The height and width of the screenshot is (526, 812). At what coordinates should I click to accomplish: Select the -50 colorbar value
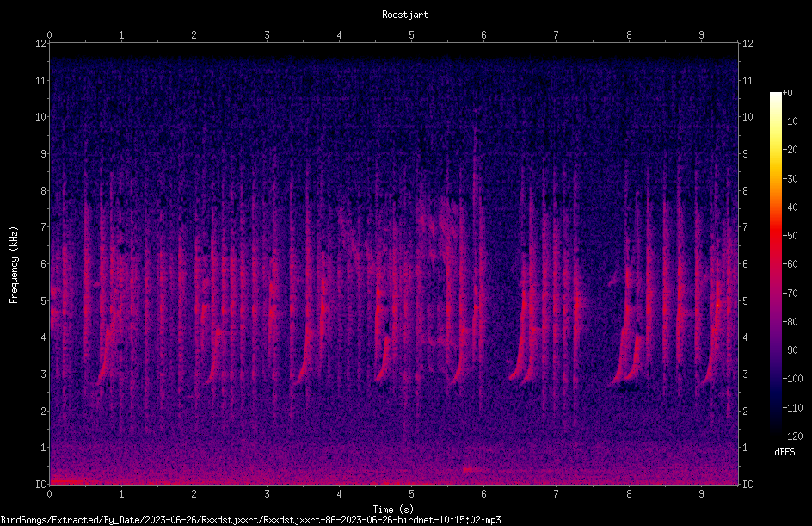click(x=790, y=236)
